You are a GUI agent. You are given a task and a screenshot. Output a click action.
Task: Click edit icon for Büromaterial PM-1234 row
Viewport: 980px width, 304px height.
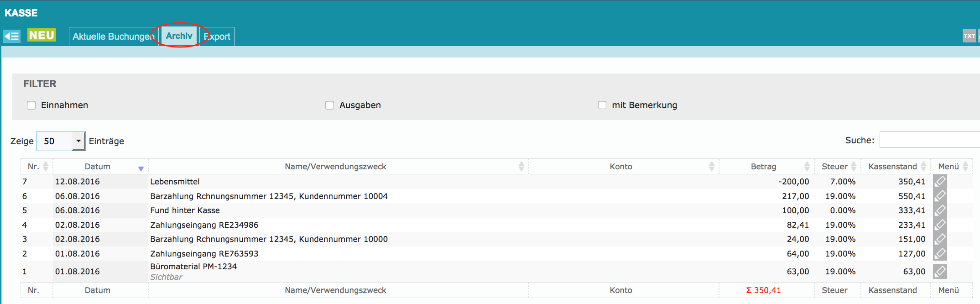(940, 272)
